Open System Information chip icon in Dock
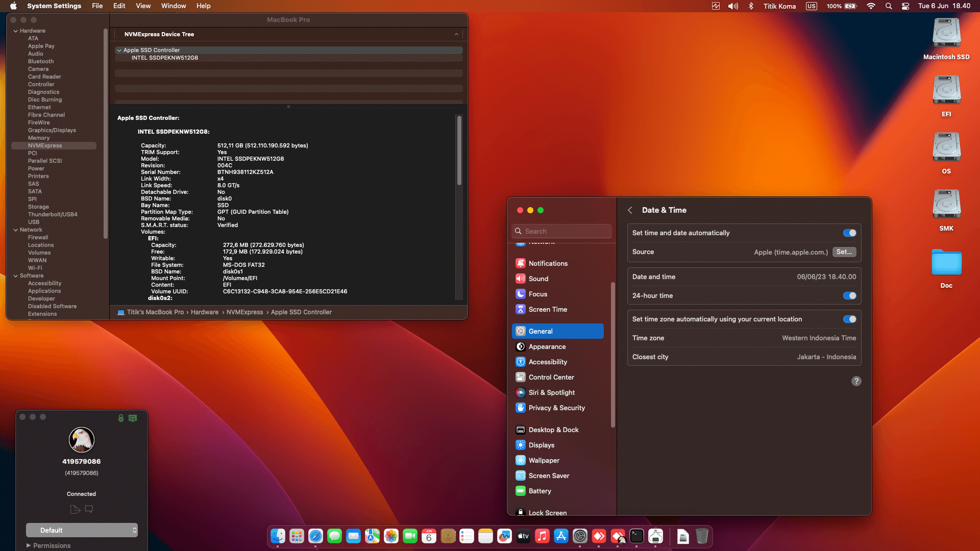Viewport: 980px width, 551px height. [x=655, y=536]
